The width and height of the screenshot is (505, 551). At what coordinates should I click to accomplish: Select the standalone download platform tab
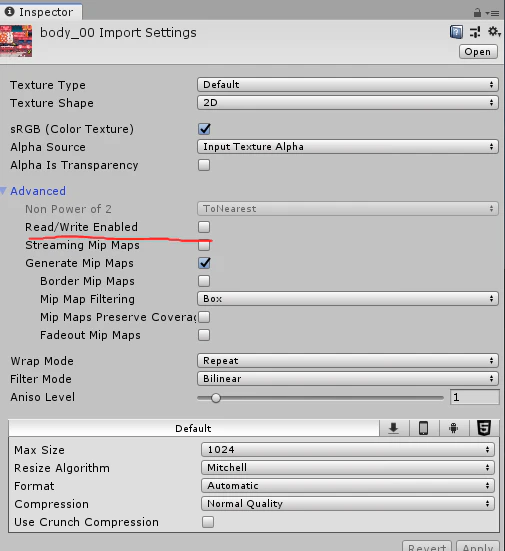click(x=394, y=428)
